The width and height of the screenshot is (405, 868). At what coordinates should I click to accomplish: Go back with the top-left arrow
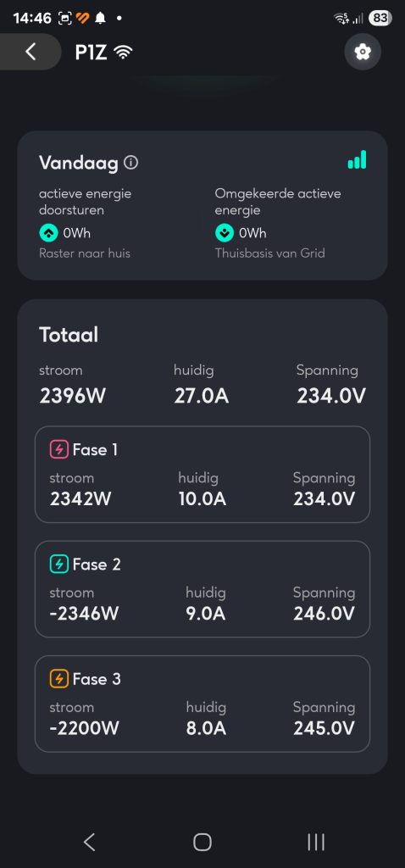[30, 52]
